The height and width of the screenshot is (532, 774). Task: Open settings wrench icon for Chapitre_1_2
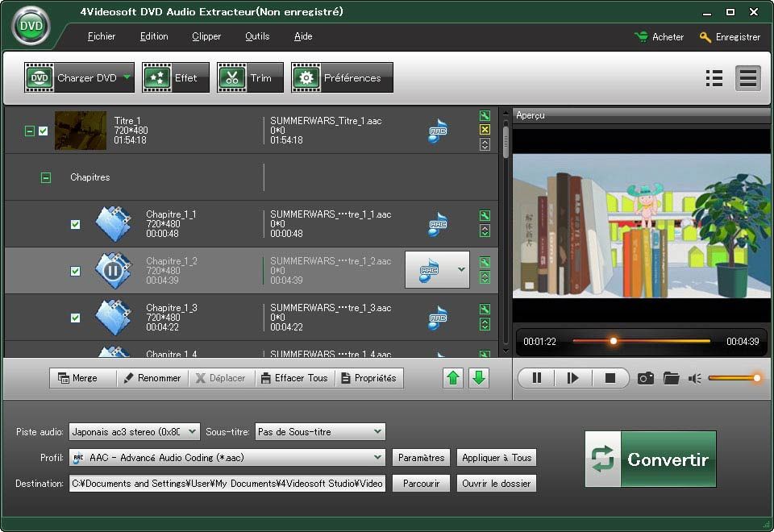coord(485,262)
